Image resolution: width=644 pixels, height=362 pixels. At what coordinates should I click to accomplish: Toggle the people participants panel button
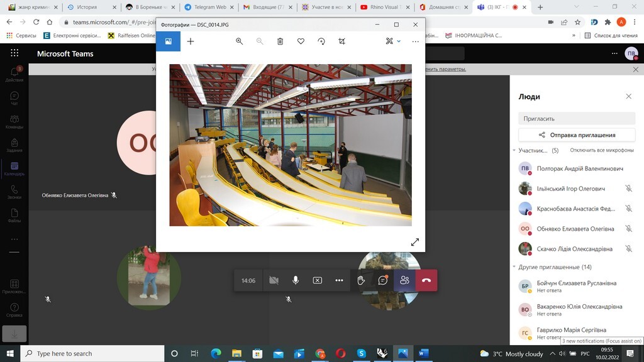[x=404, y=280]
